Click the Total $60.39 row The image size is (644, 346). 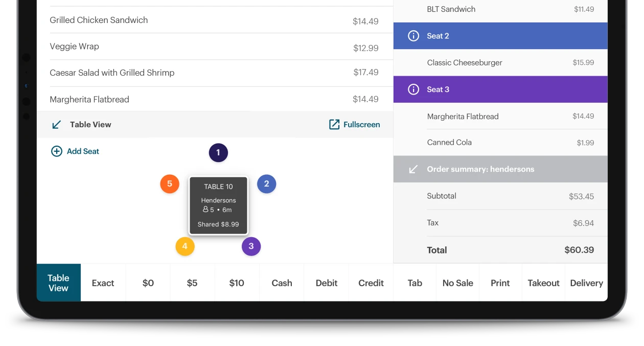click(500, 250)
